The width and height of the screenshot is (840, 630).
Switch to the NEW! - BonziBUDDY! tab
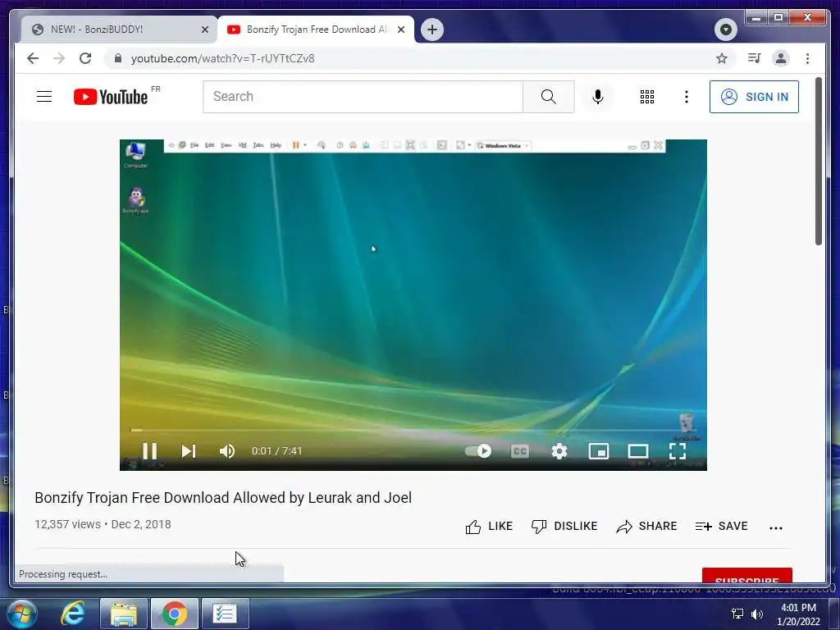pos(118,30)
